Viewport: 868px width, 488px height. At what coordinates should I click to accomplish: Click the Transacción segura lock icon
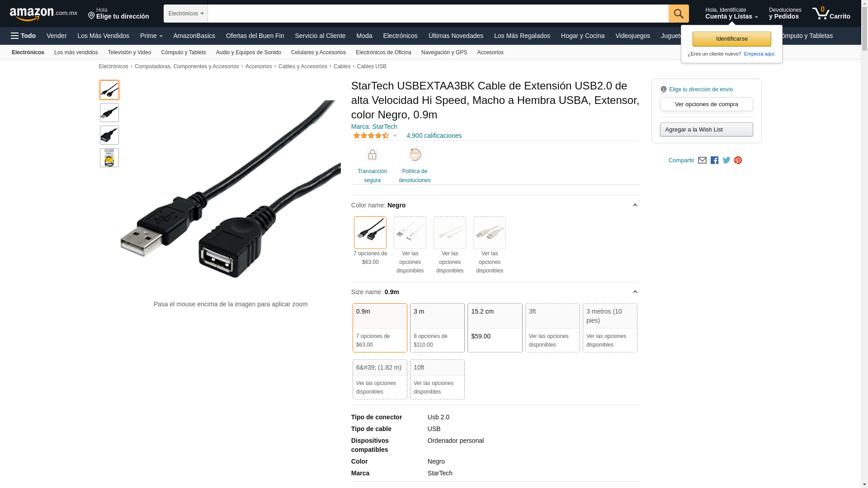click(x=372, y=155)
